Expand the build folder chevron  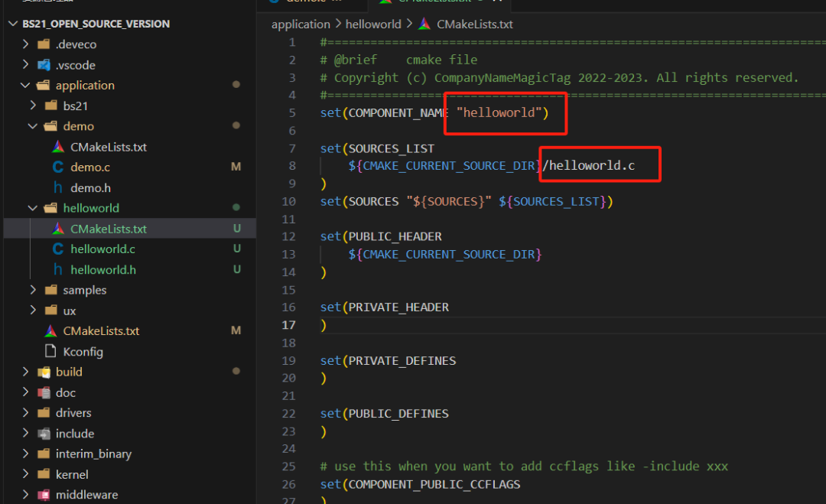(25, 372)
